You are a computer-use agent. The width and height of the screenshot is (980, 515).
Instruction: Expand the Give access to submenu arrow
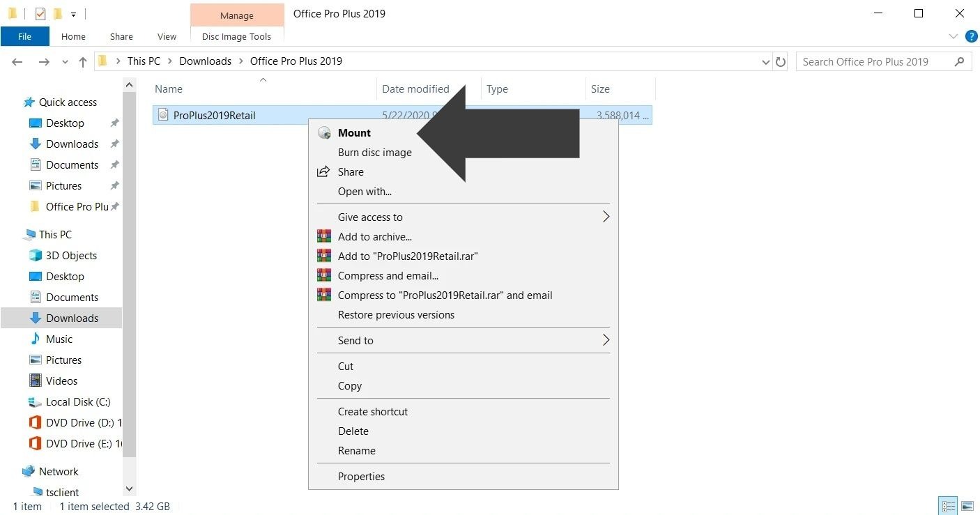click(x=606, y=217)
